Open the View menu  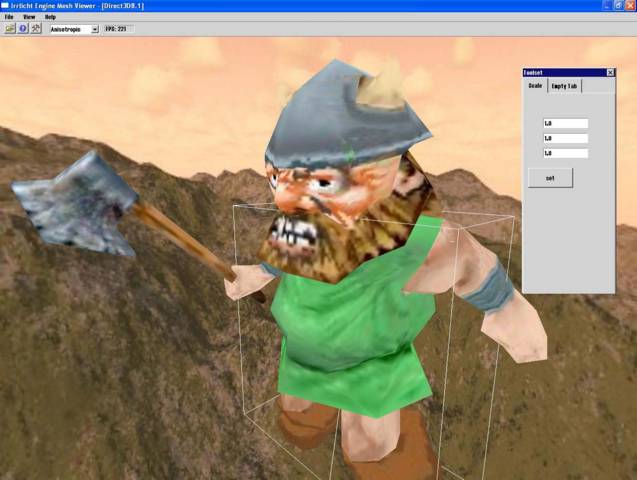click(x=29, y=17)
